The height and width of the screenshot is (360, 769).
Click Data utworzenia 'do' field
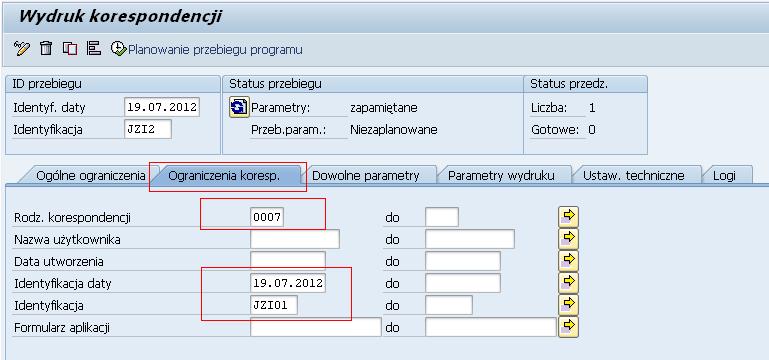point(462,261)
